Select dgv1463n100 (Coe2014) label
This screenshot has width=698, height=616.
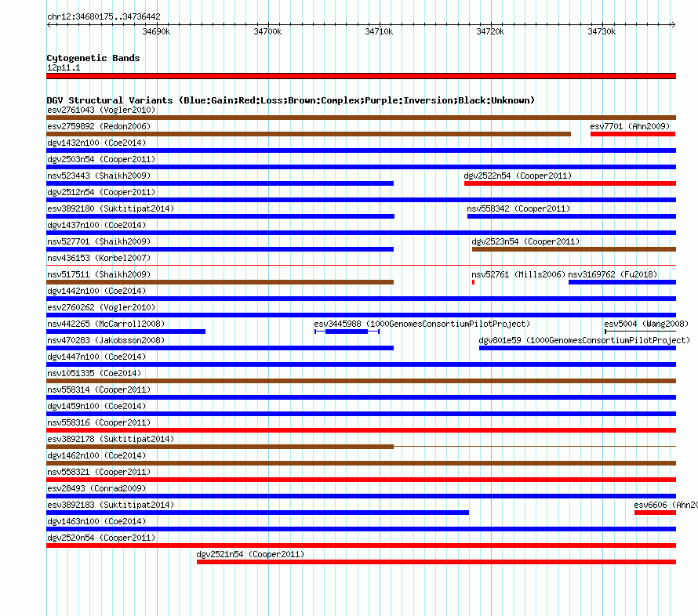point(96,521)
